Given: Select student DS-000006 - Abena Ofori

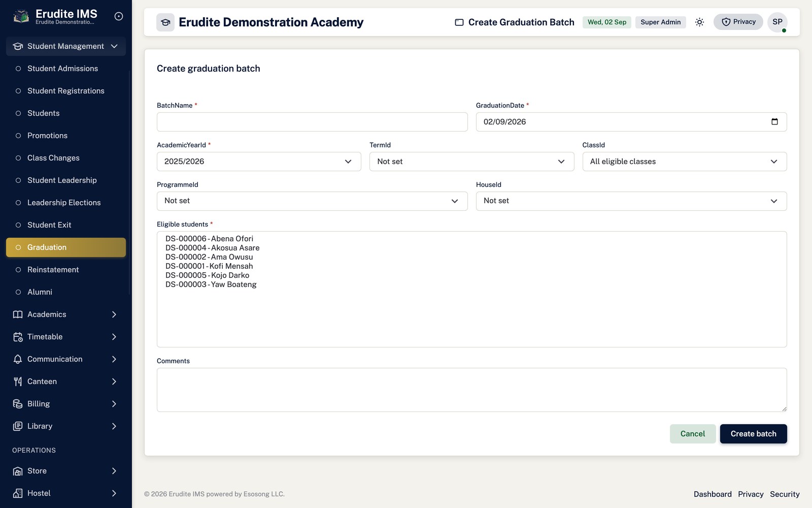Looking at the screenshot, I should pos(209,239).
